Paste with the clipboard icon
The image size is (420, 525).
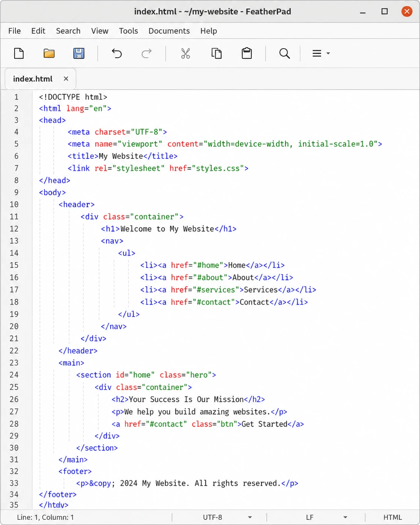pos(247,54)
